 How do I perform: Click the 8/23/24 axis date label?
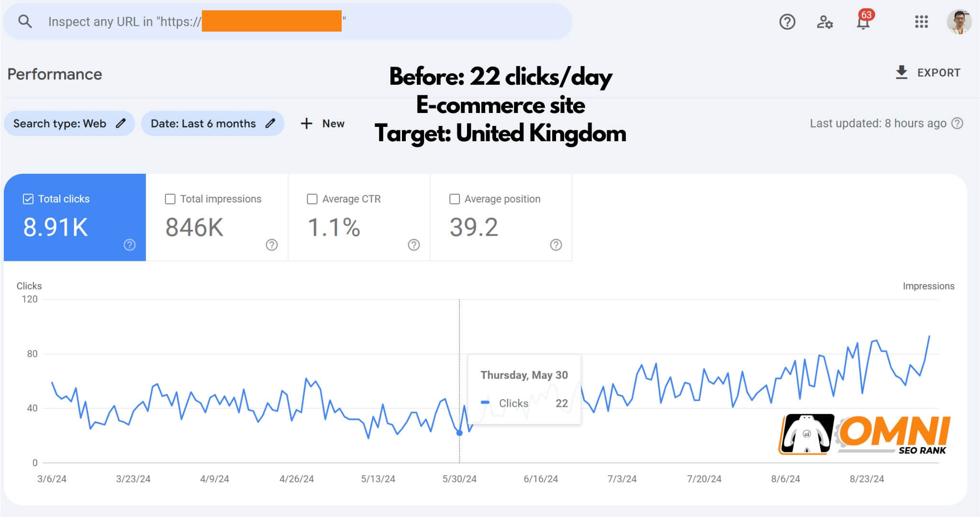867,479
